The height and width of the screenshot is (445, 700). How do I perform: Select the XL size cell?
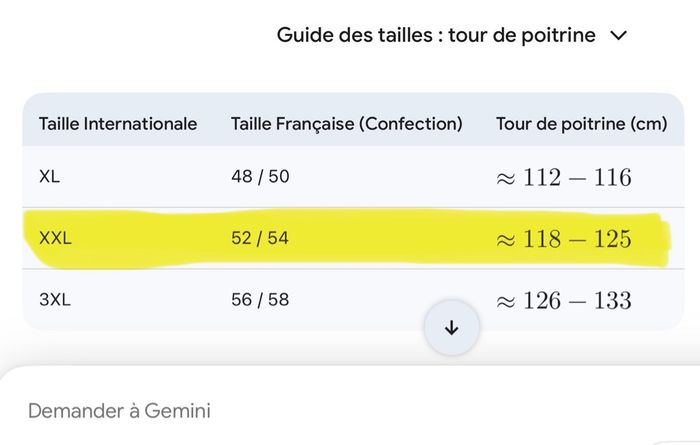pyautogui.click(x=50, y=177)
